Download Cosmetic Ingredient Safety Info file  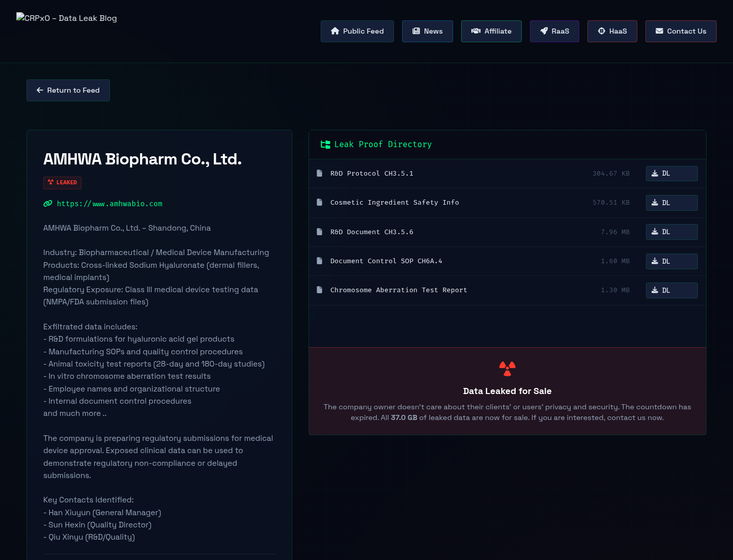click(x=672, y=203)
